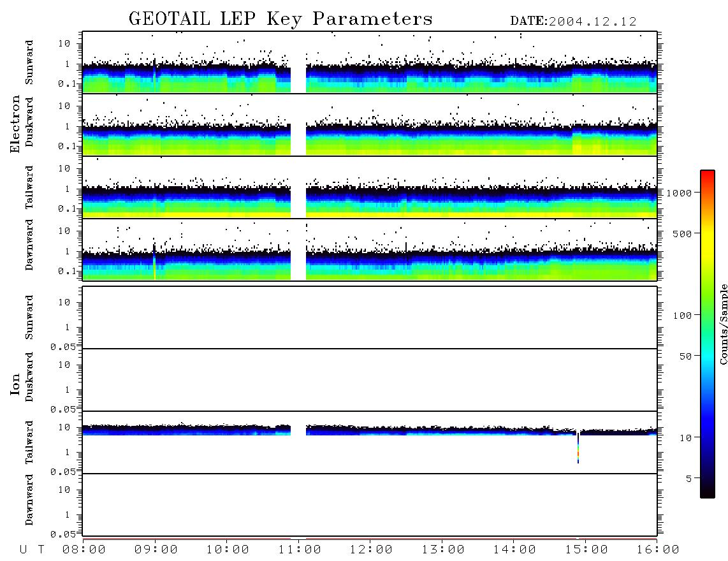
Task: Select the DATE:2004.12.12 label
Action: pos(573,22)
